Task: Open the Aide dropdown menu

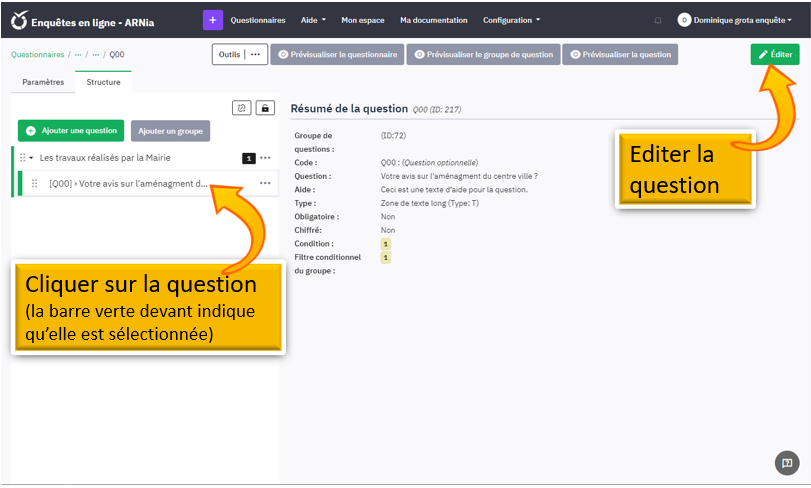Action: [313, 20]
